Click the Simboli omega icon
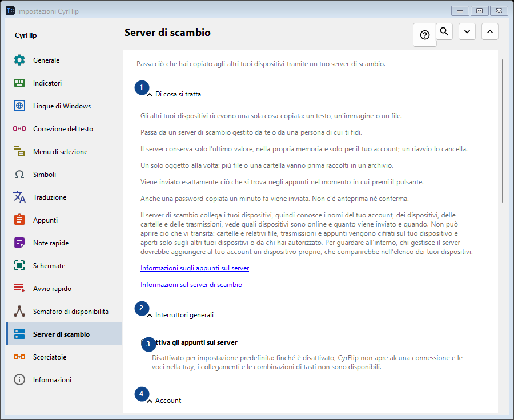 (19, 174)
